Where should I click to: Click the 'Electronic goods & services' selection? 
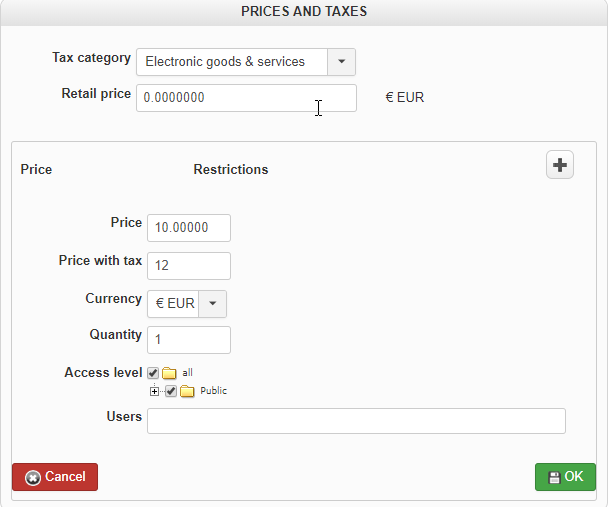click(232, 62)
